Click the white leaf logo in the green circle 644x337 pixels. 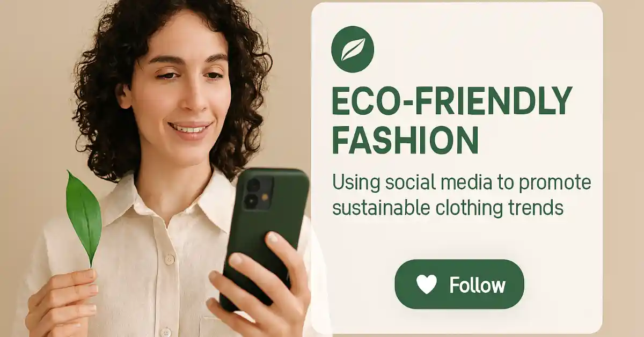tap(353, 49)
